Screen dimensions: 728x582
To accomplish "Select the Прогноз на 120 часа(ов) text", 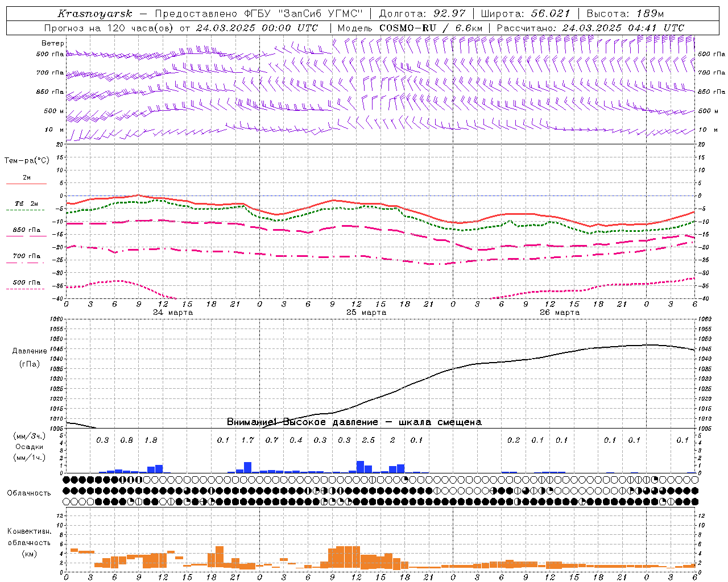I will 110,28.
